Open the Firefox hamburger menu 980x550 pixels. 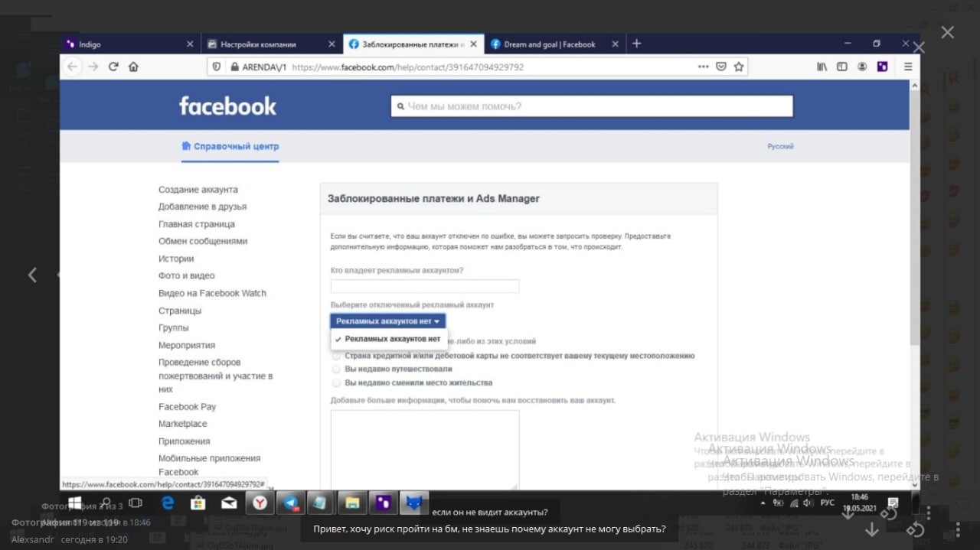coord(907,67)
